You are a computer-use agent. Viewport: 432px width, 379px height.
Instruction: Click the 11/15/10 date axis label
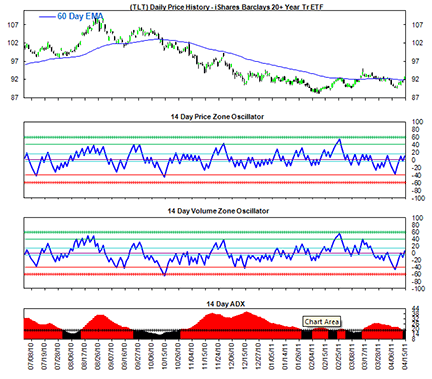(205, 356)
